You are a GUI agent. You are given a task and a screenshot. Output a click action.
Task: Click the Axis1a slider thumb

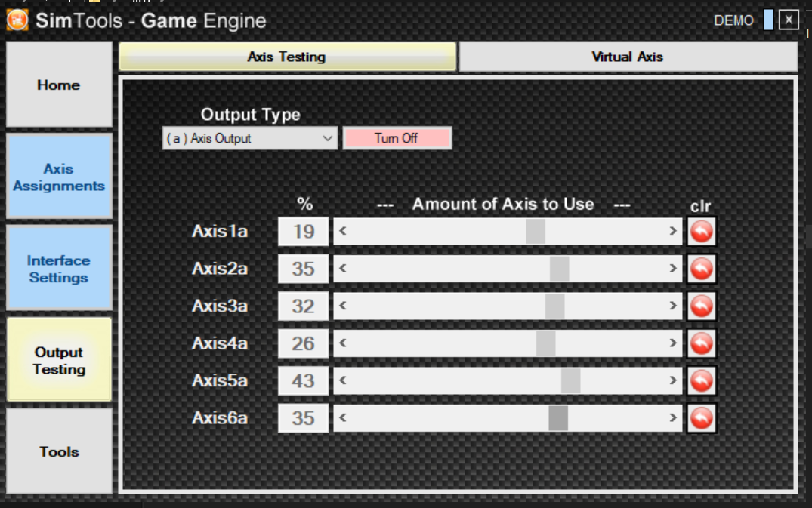coord(536,231)
